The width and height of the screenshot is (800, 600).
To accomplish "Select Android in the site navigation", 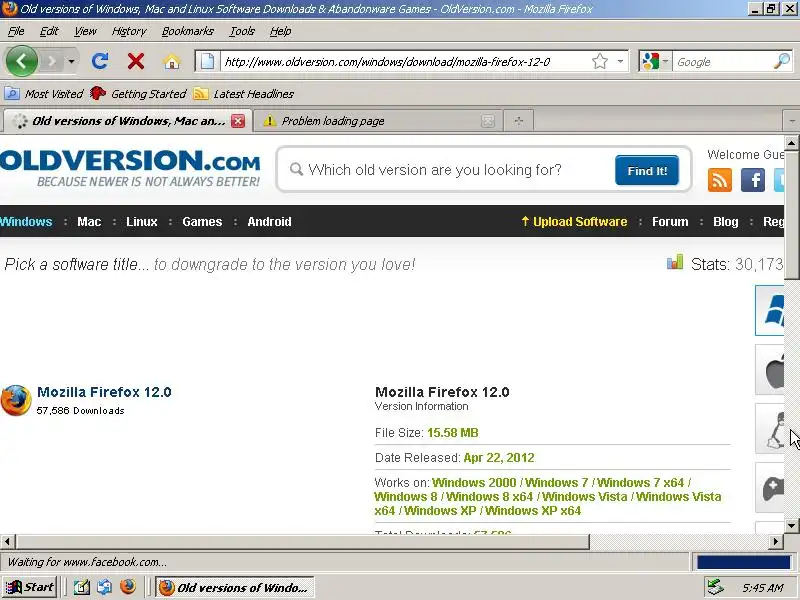I will 269,222.
